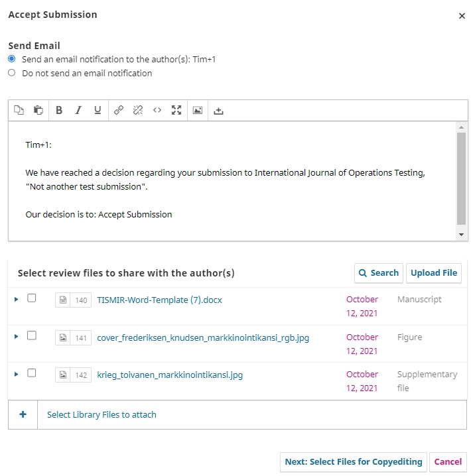Click Next: Select Files for Copyediting
The image size is (471, 476).
tap(353, 462)
